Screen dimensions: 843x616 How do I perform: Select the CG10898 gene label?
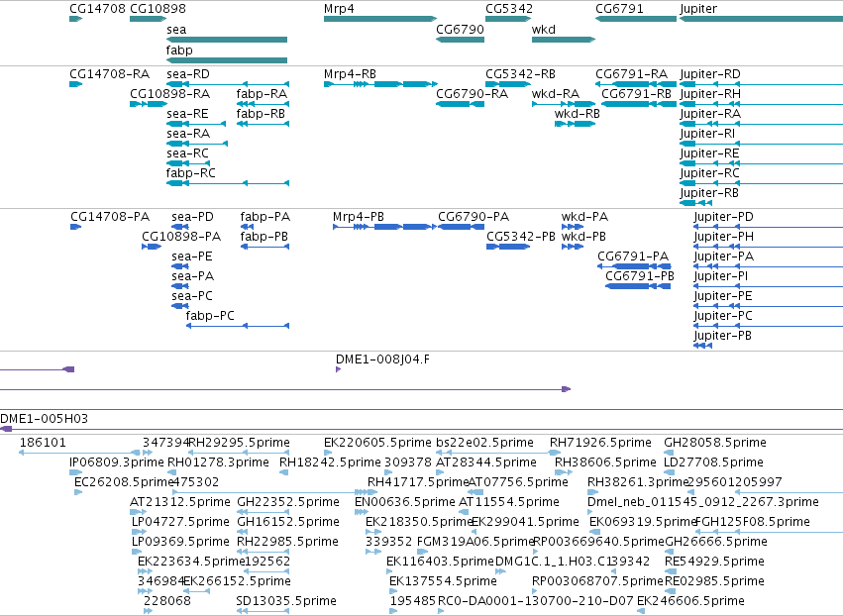point(158,9)
